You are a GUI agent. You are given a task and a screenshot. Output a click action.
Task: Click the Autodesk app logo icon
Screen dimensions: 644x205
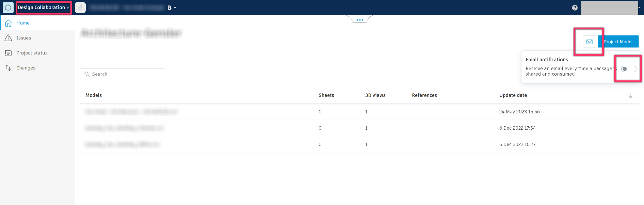[8, 7]
